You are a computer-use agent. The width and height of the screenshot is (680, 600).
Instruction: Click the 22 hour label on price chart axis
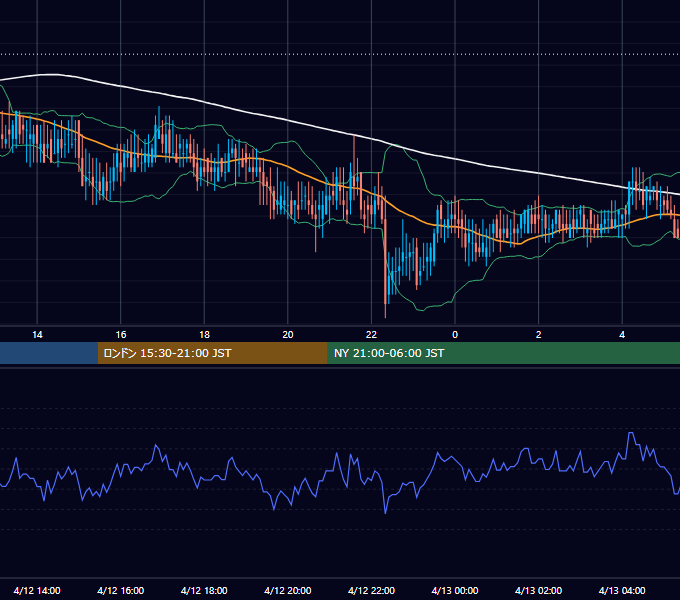[x=371, y=335]
